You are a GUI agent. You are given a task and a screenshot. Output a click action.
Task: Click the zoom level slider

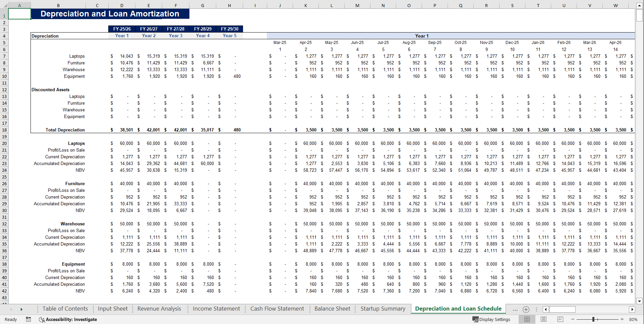pos(594,319)
